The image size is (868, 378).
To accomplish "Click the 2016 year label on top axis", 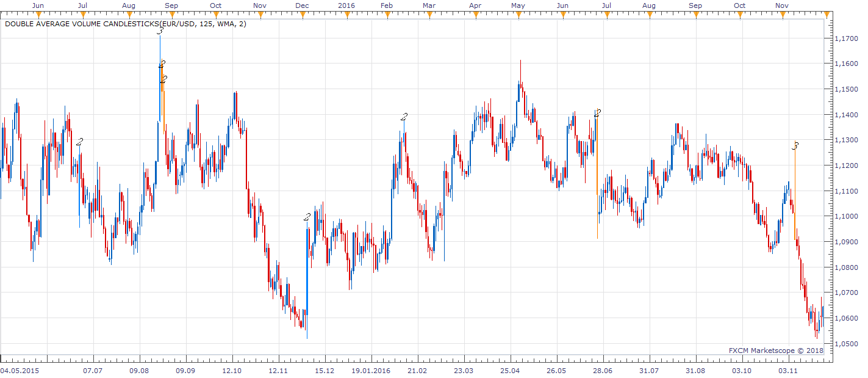I will click(x=346, y=5).
